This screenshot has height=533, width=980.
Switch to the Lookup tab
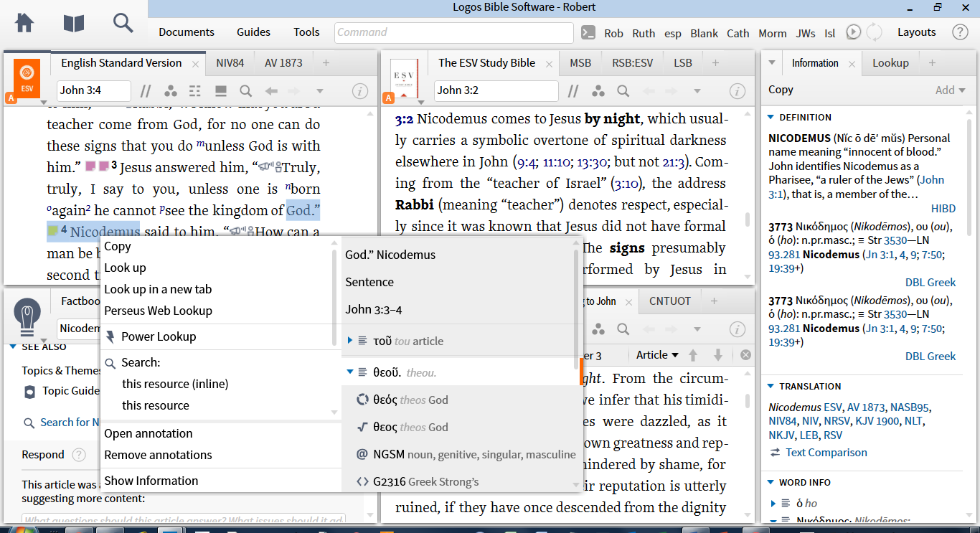tap(890, 63)
